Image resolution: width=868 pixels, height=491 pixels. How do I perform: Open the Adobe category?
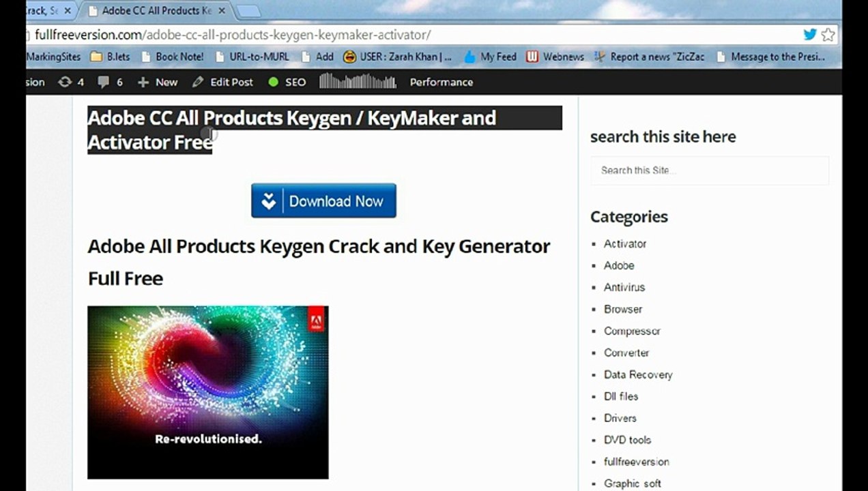coord(619,265)
